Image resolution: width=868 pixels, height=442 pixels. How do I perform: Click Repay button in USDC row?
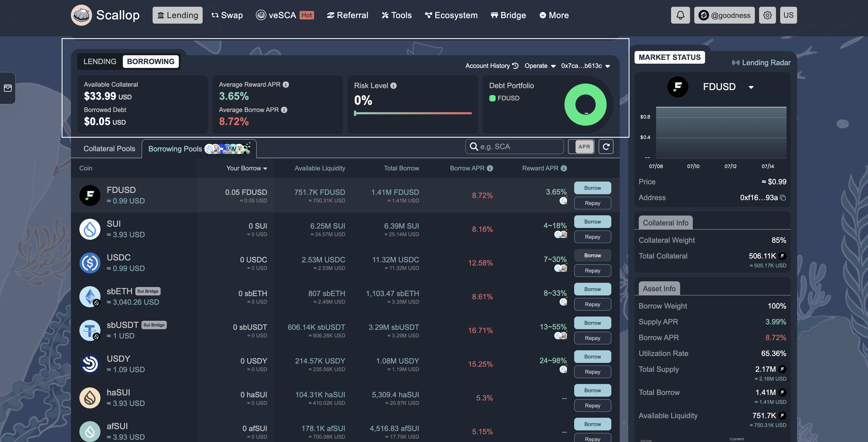[x=592, y=271]
